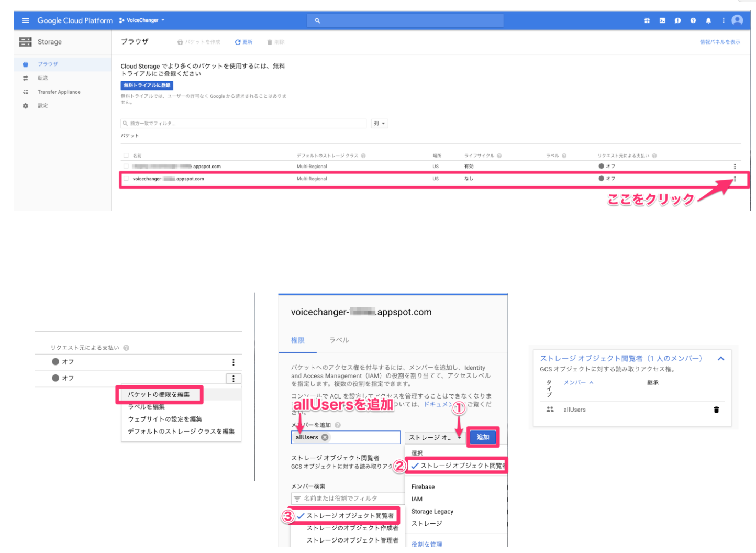Sort by メンバー column header
Screen dimensions: 756x553
coord(578,383)
